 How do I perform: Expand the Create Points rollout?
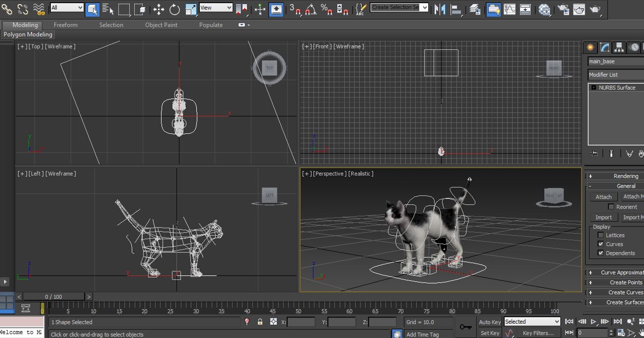[615, 282]
